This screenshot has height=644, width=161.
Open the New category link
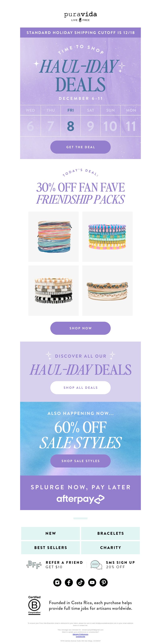[51, 533]
